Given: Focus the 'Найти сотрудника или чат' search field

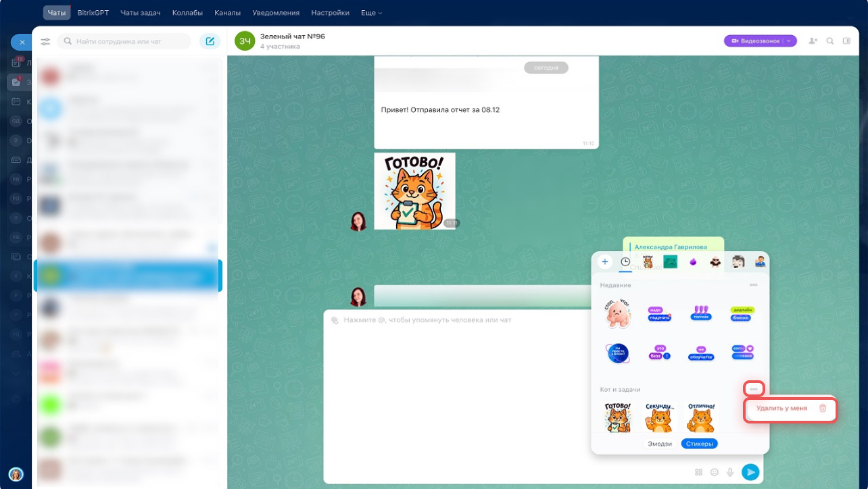Looking at the screenshot, I should pyautogui.click(x=124, y=42).
